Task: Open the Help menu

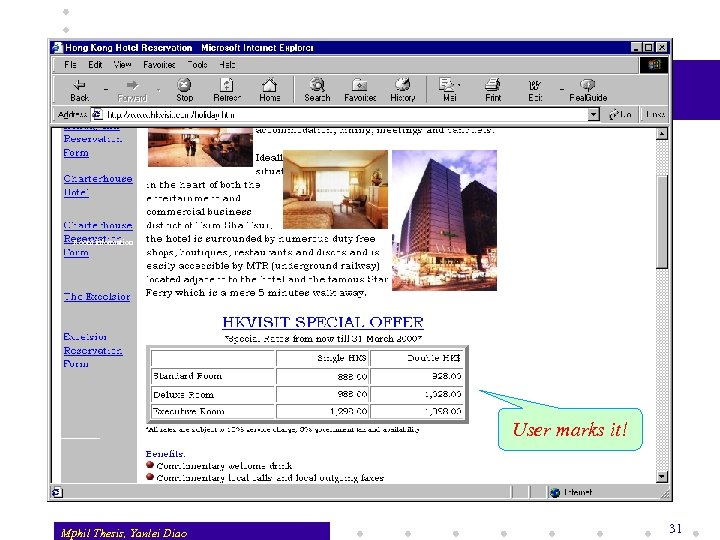Action: (227, 65)
